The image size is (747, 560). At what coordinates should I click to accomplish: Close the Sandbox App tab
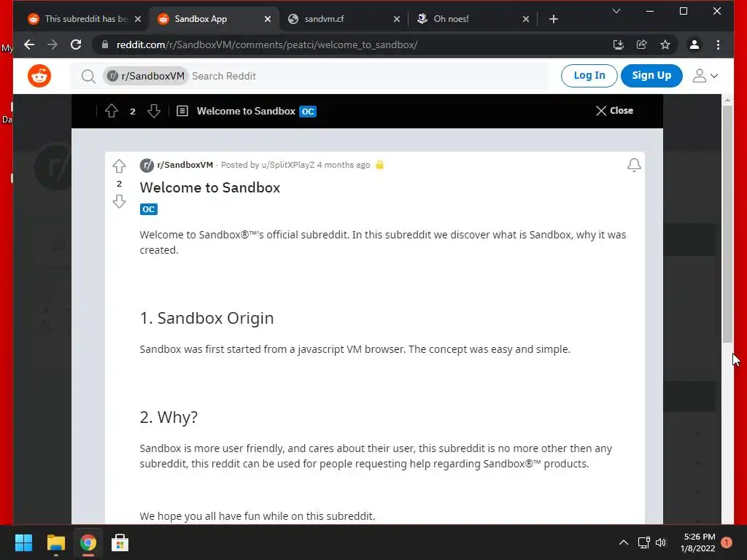[x=267, y=19]
